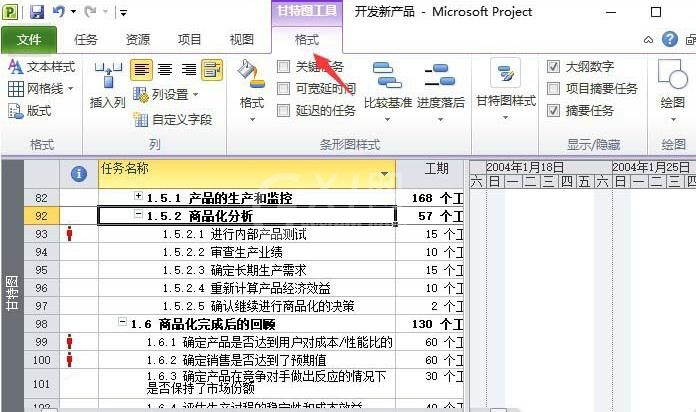Switch to the 视图 ribbon tab
This screenshot has height=412, width=696.
point(241,40)
